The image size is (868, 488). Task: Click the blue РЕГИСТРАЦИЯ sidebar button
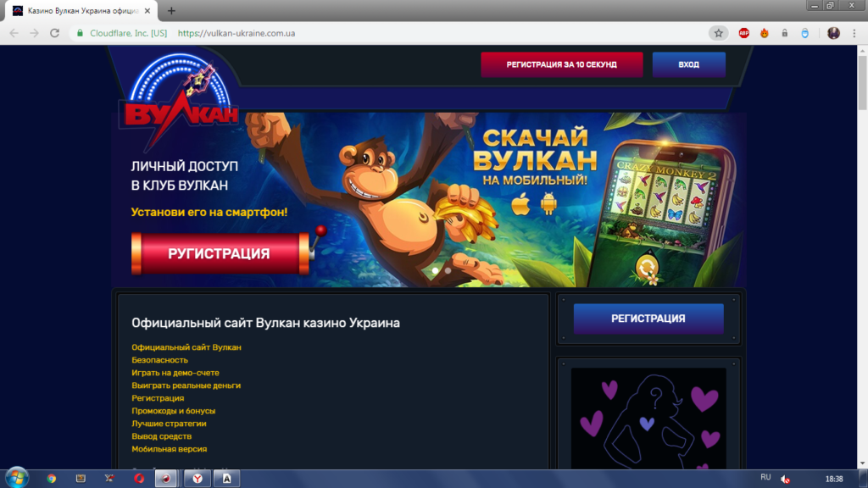[648, 319]
